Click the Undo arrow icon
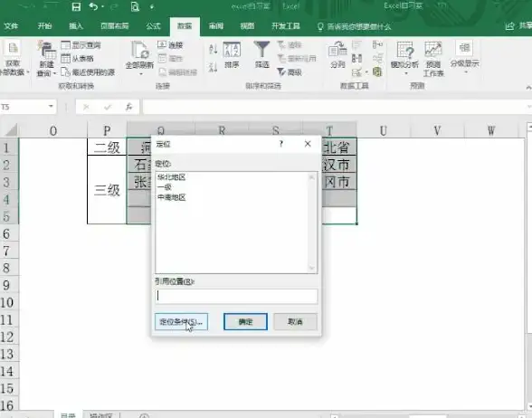Viewport: 532px width, 418px height. (93, 6)
